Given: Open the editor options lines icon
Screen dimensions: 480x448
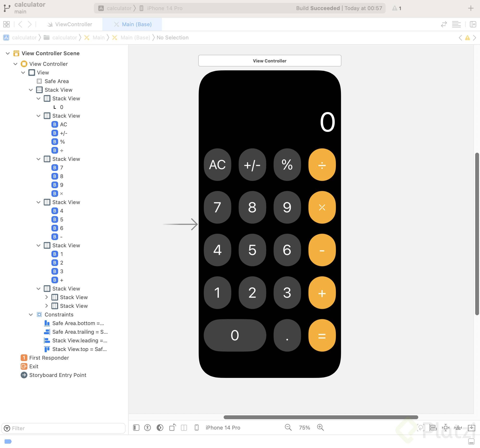Looking at the screenshot, I should tap(456, 24).
